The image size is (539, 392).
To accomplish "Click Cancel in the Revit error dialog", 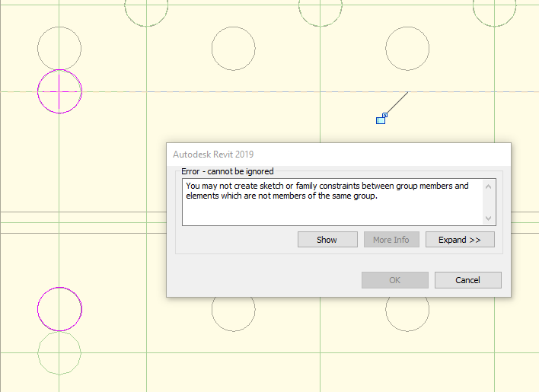I will tap(468, 280).
